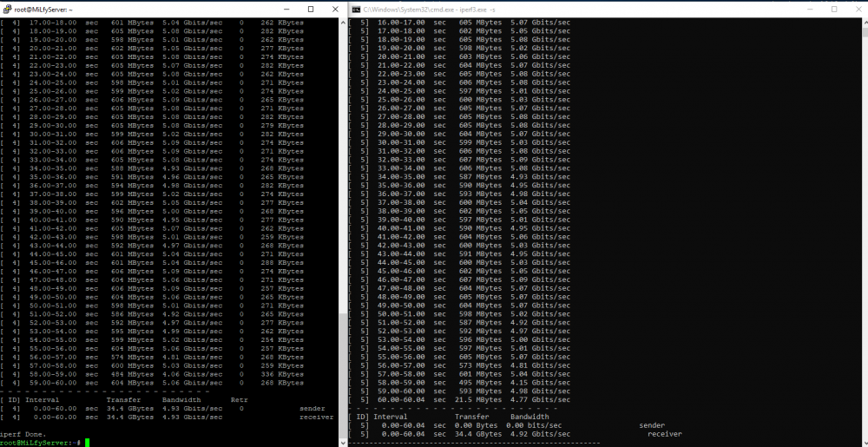Select the '495 MBytes' value in cmd window
This screenshot has height=447, width=868.
(x=481, y=383)
